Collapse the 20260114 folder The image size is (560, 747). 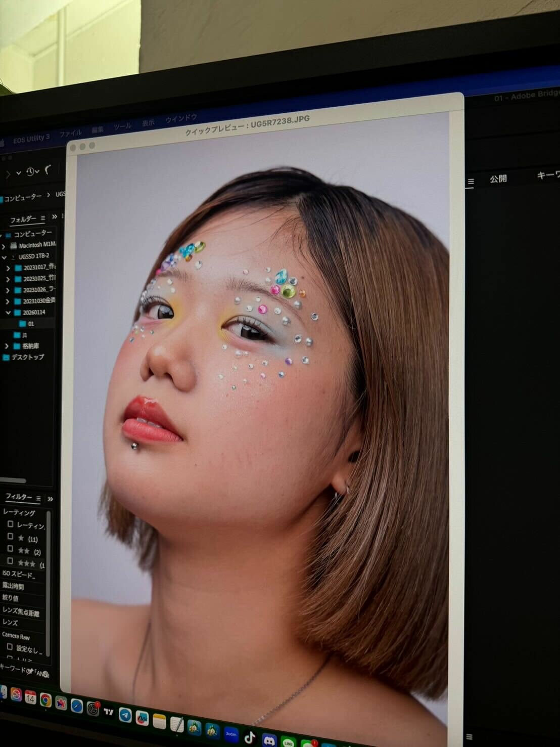[x=8, y=313]
